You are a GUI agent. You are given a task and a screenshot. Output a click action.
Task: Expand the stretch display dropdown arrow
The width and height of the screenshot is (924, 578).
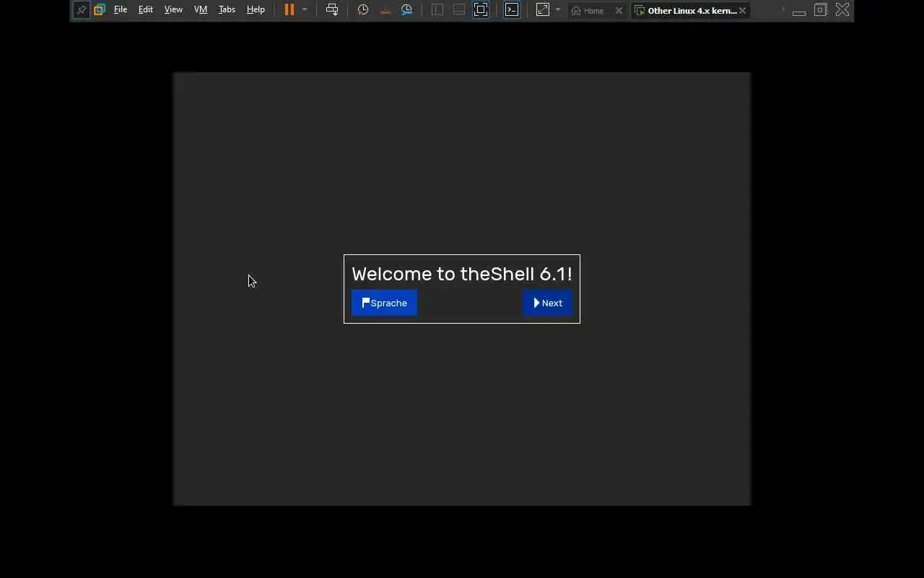point(558,10)
